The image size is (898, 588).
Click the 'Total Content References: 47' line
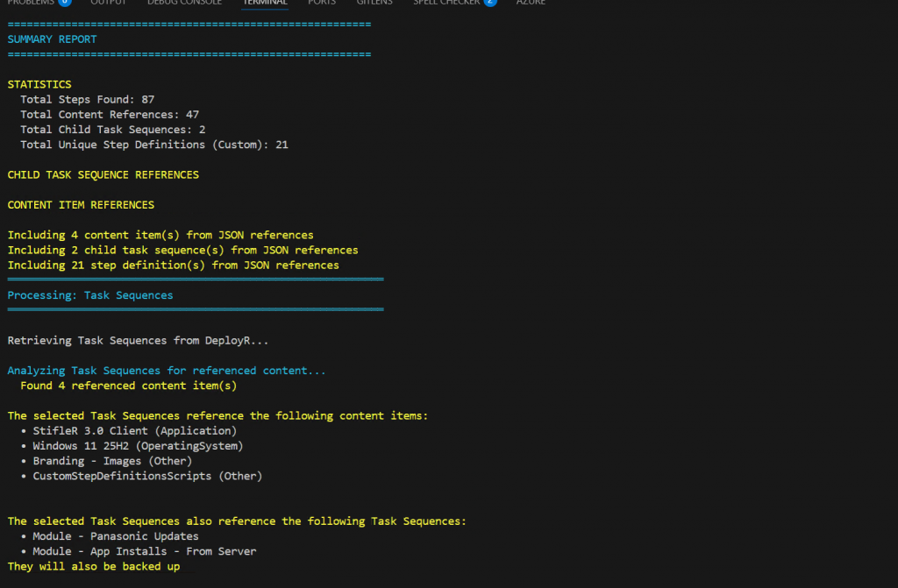[x=110, y=115]
